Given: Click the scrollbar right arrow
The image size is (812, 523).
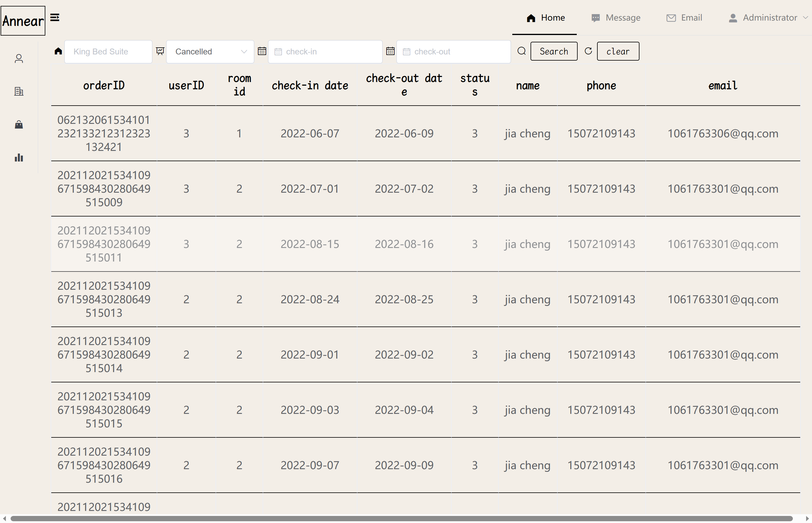Looking at the screenshot, I should (x=807, y=519).
